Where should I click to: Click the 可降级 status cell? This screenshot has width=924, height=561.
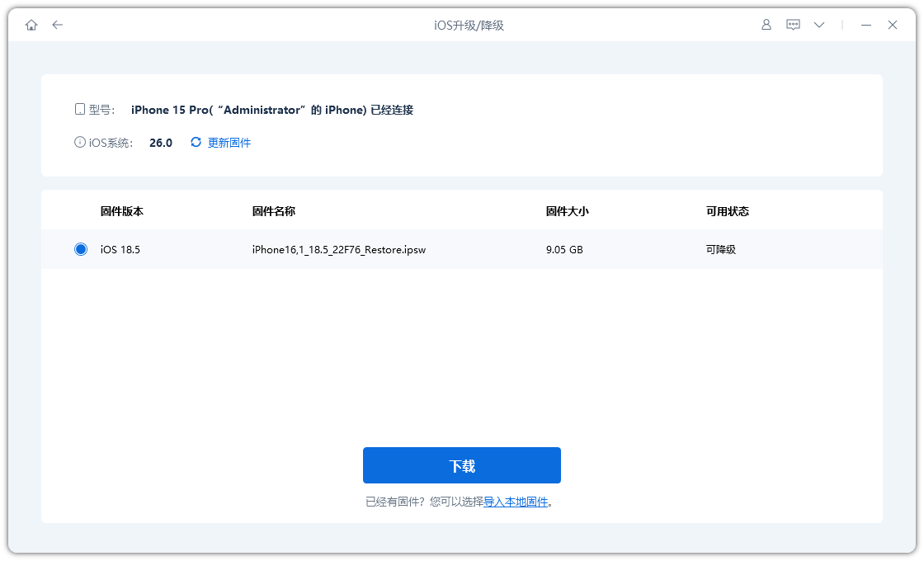(x=721, y=249)
